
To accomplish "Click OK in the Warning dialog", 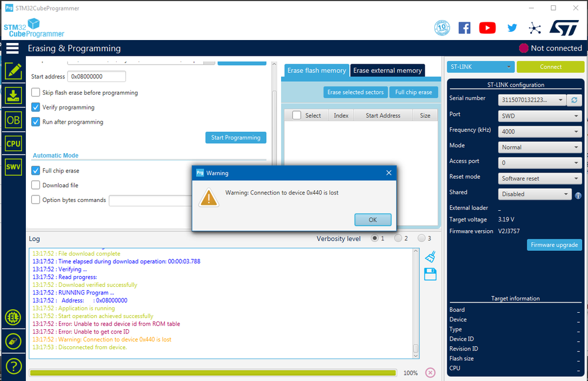I will (x=373, y=220).
